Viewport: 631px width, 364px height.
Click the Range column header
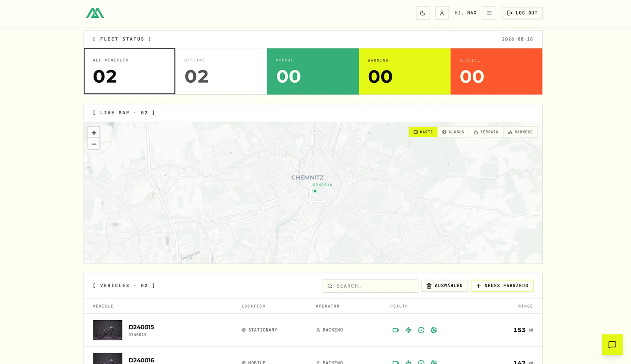[525, 306]
